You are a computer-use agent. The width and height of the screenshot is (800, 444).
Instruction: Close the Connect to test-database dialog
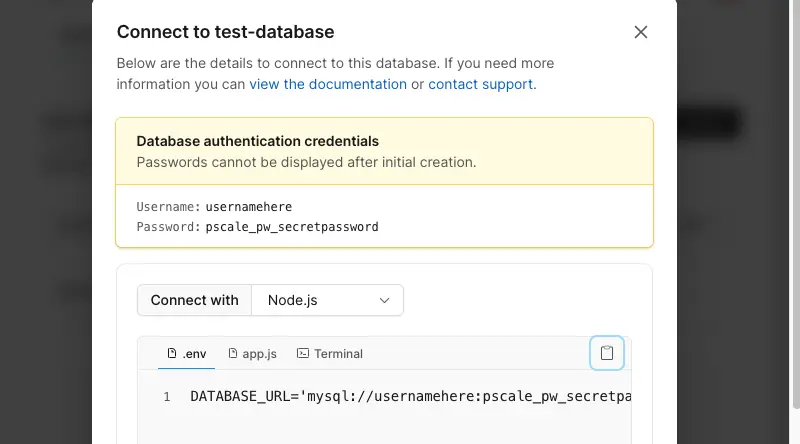(x=641, y=32)
